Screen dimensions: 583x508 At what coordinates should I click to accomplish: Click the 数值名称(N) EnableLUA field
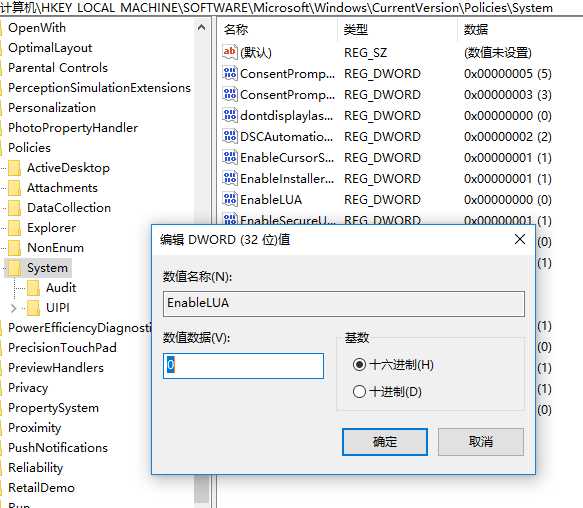click(x=344, y=304)
